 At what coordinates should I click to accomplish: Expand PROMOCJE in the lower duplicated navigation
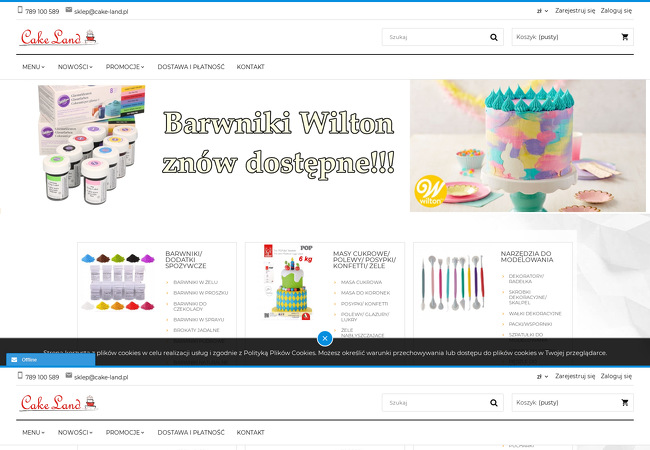(x=125, y=432)
